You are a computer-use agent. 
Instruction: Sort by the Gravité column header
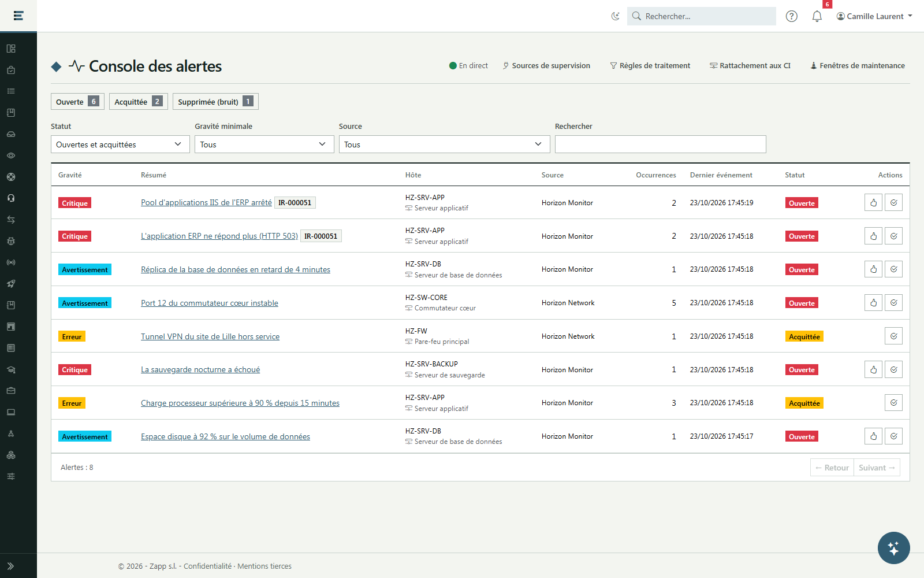(70, 175)
